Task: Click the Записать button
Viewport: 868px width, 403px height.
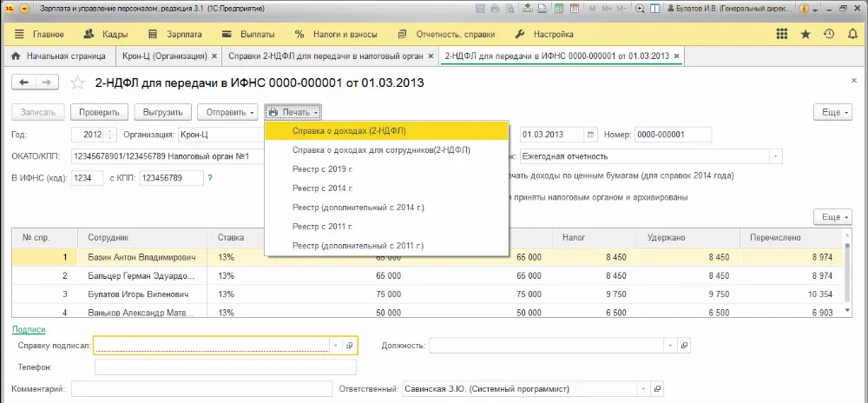Action: [x=38, y=112]
